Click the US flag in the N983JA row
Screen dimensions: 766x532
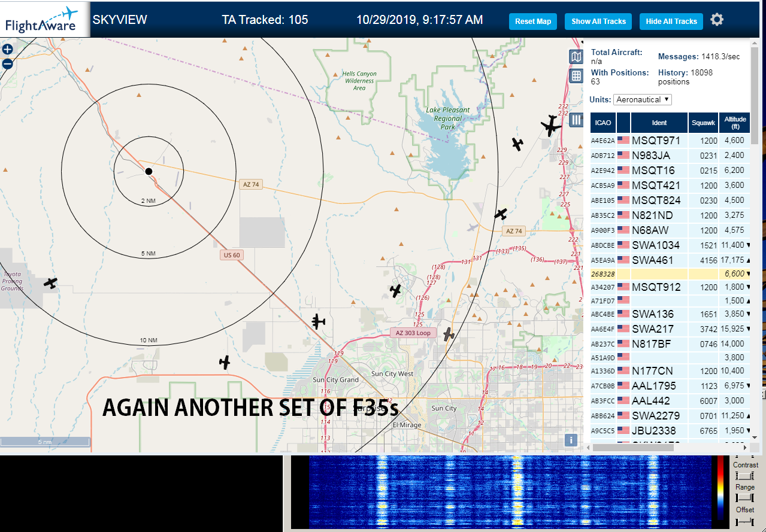[x=623, y=155]
